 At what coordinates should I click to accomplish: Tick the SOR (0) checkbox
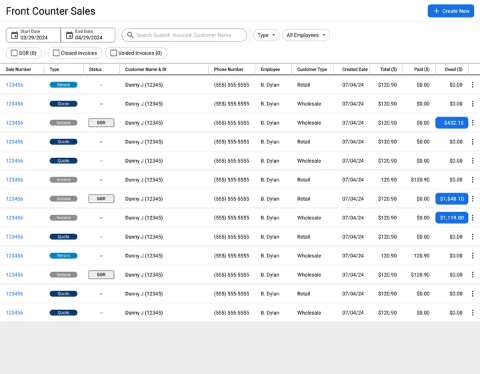(14, 53)
